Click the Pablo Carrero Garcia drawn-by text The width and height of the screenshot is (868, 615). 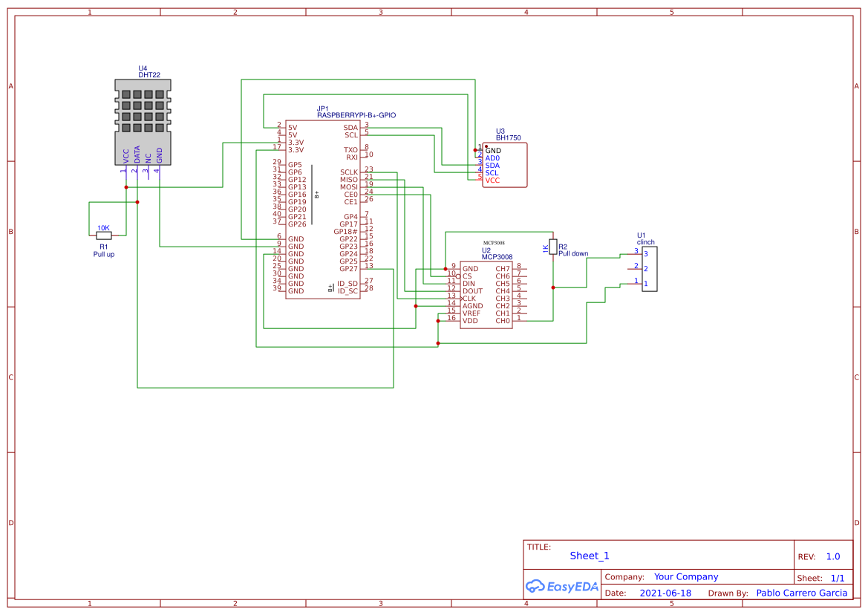click(803, 593)
